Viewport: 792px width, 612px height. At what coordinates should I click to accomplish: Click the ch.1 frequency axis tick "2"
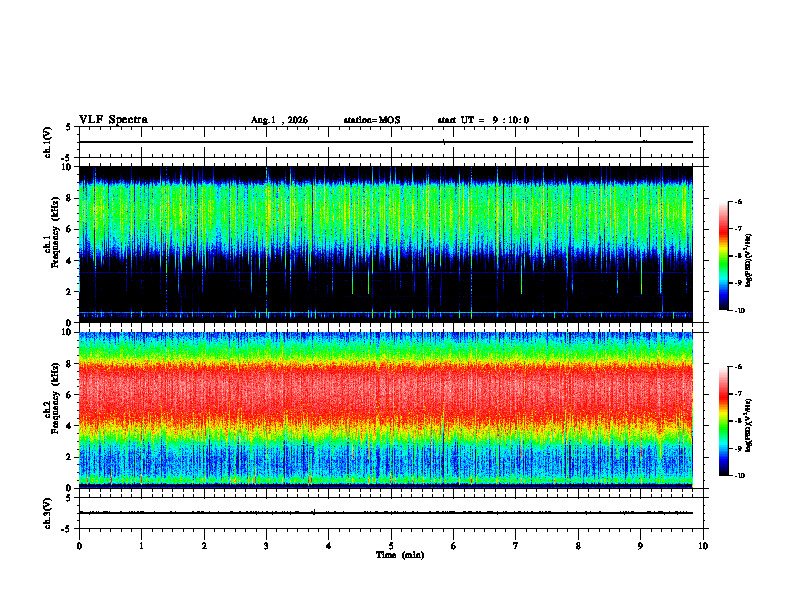coord(69,292)
